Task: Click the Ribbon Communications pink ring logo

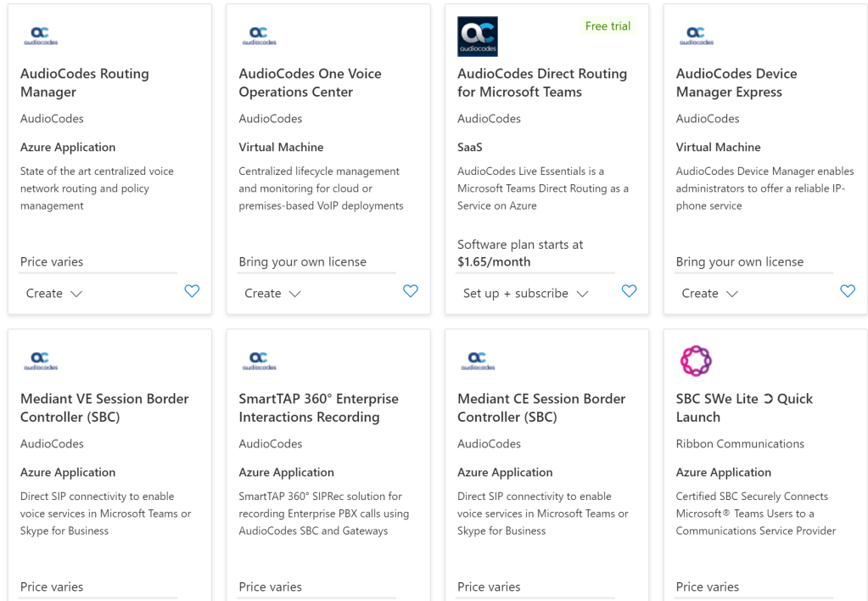Action: [696, 361]
